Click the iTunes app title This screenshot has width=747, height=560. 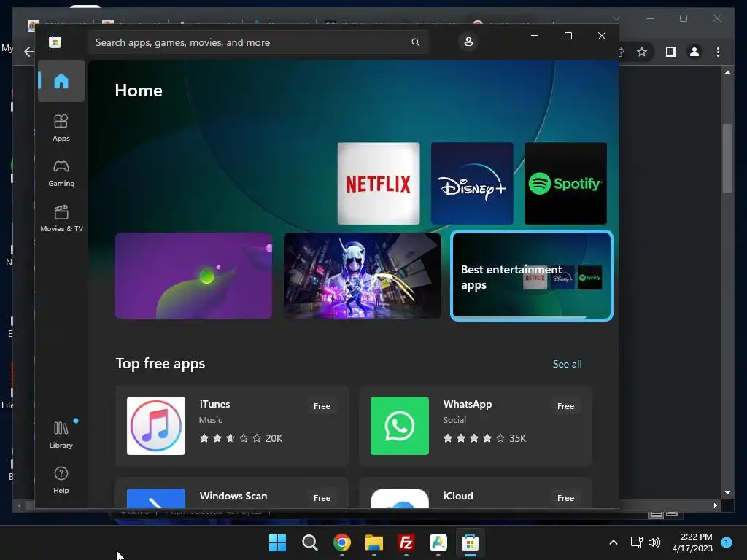(x=215, y=404)
